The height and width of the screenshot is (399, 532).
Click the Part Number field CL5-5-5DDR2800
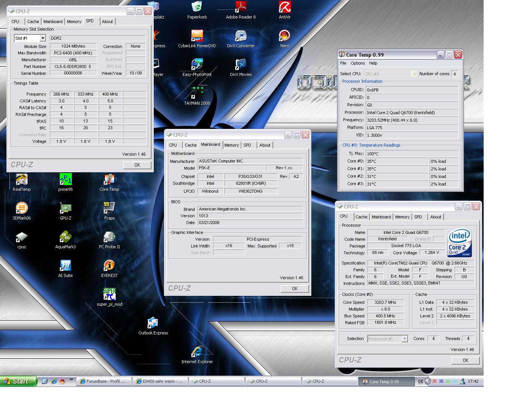[73, 66]
